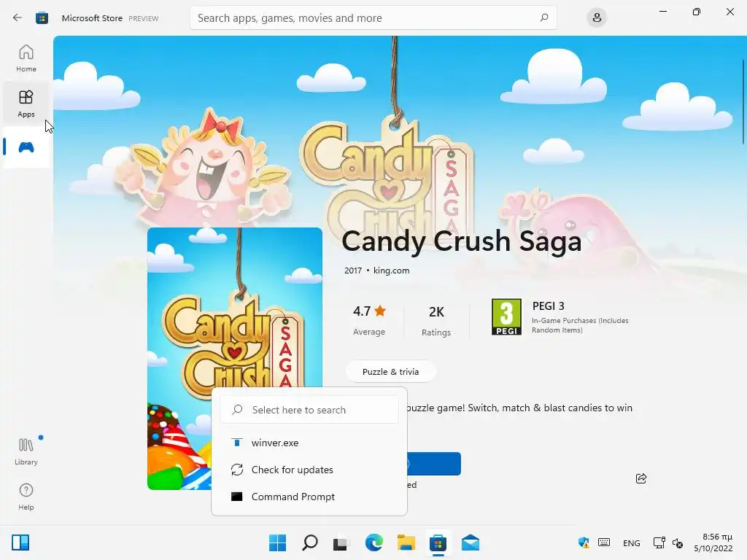This screenshot has height=560, width=747.
Task: Open the king.com publisher link
Action: tap(391, 271)
